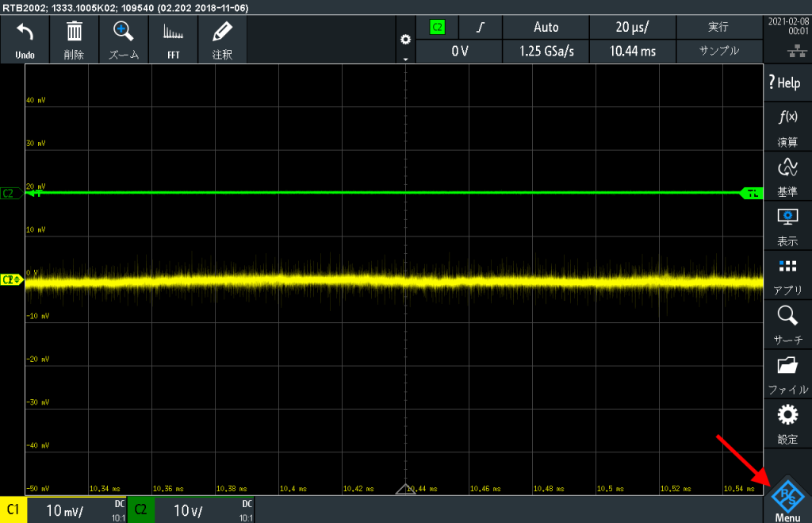Open the FFT spectrum analysis
Screen dimensions: 812x523
tap(172, 33)
